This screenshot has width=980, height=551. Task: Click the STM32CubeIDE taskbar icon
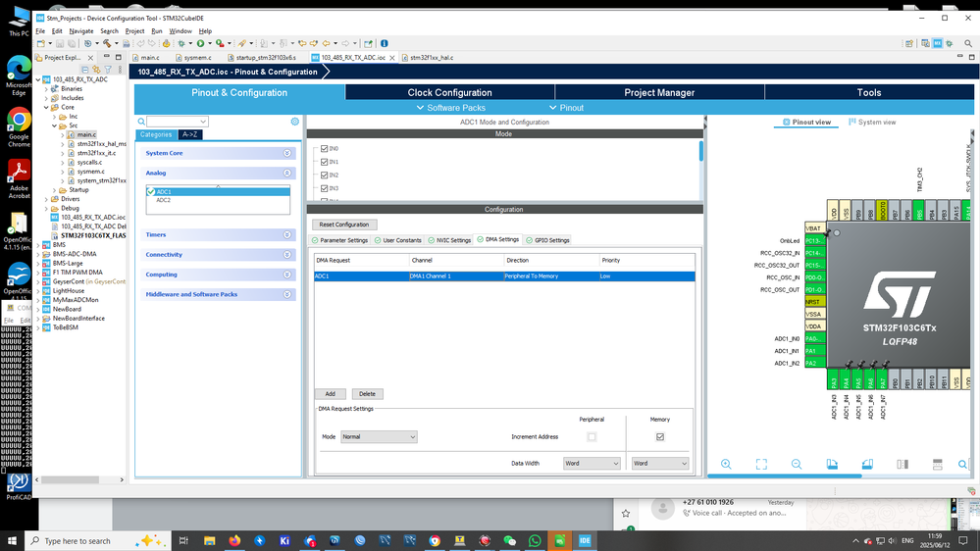[x=585, y=541]
